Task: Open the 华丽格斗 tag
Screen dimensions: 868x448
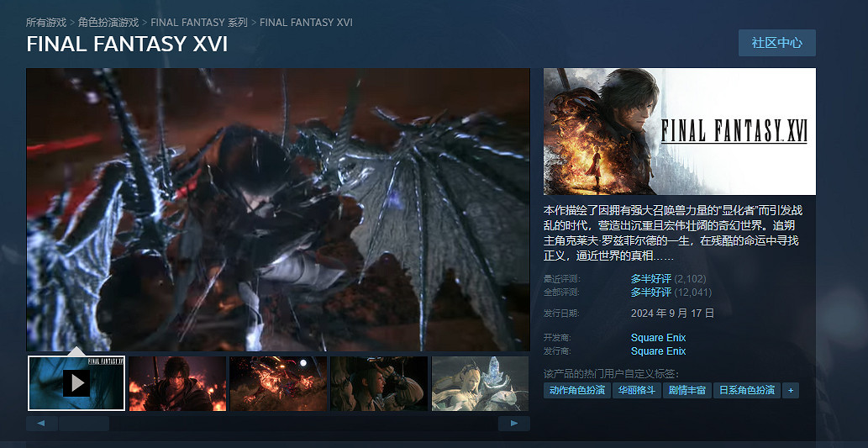Action: coord(637,391)
